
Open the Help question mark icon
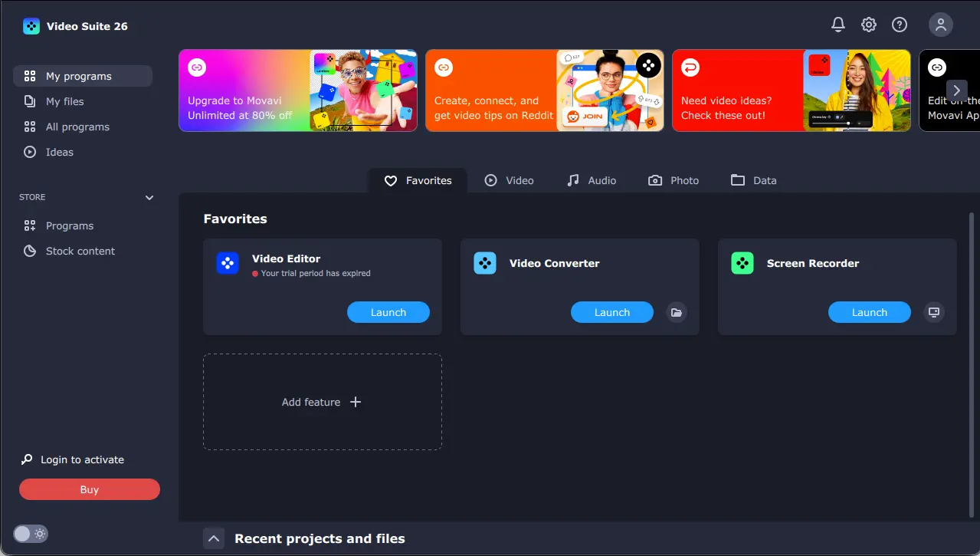tap(899, 24)
